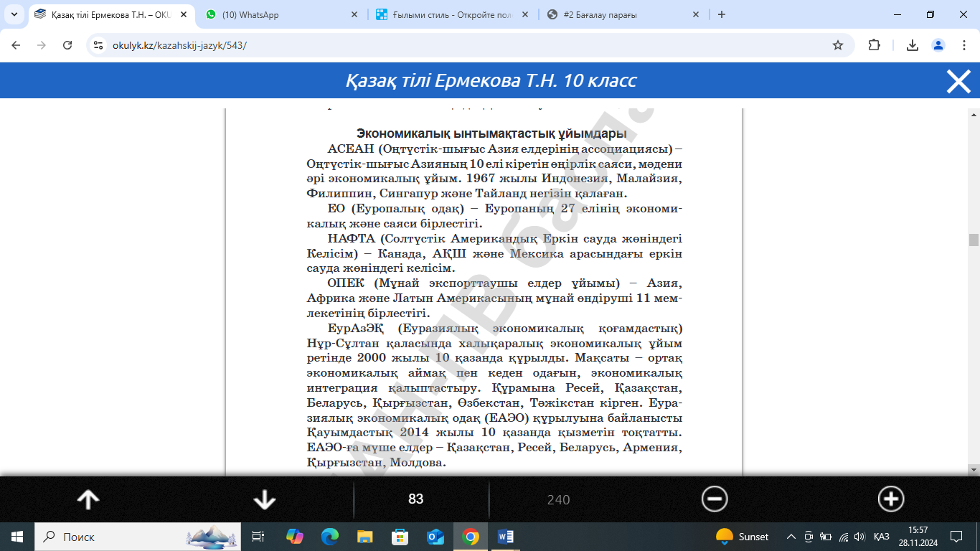This screenshot has width=980, height=551.
Task: Navigate forward in browser history
Action: [x=42, y=45]
